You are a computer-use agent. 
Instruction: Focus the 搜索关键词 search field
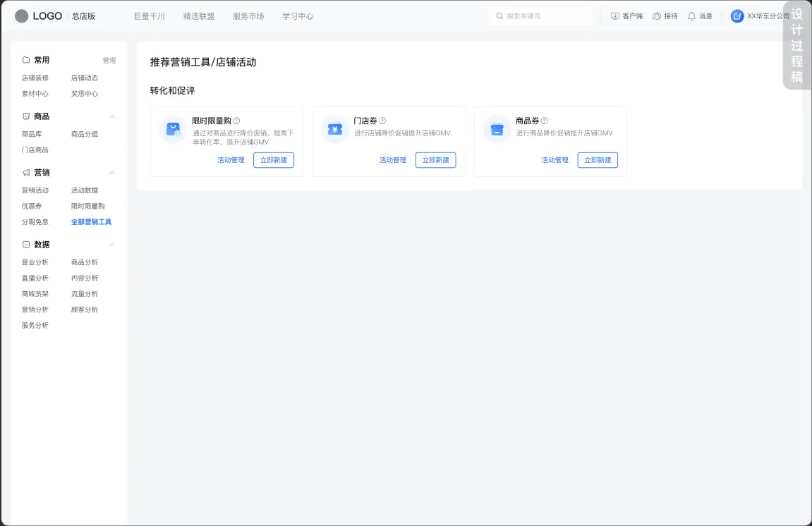(541, 16)
